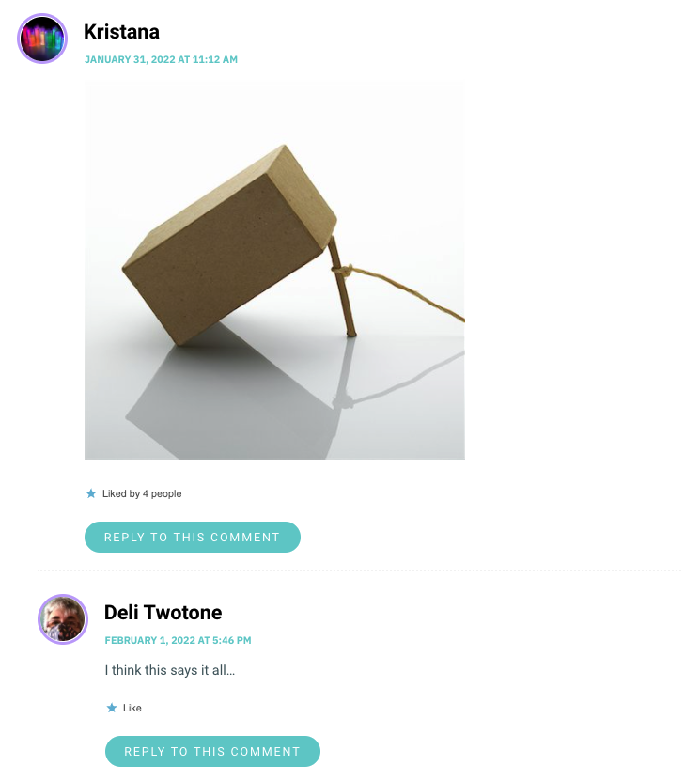Reply to Deli Twotone's comment
Screen dimensions: 700x781
pyautogui.click(x=212, y=751)
